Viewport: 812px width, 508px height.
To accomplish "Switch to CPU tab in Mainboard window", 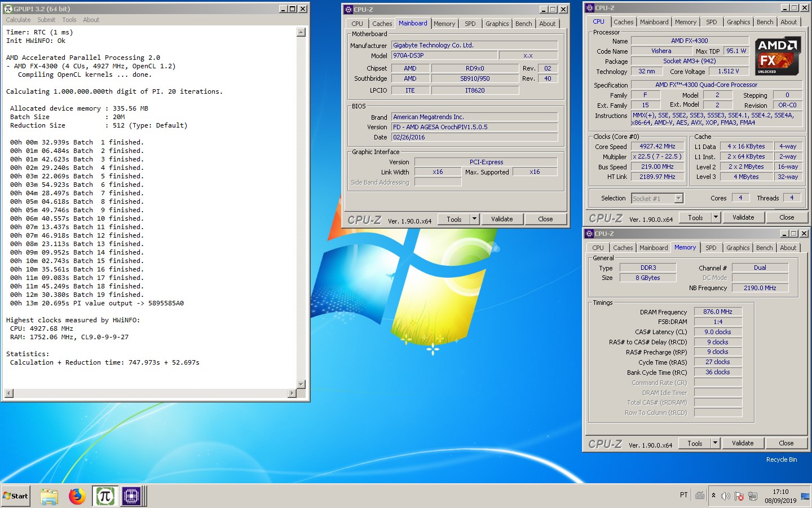I will [x=357, y=24].
